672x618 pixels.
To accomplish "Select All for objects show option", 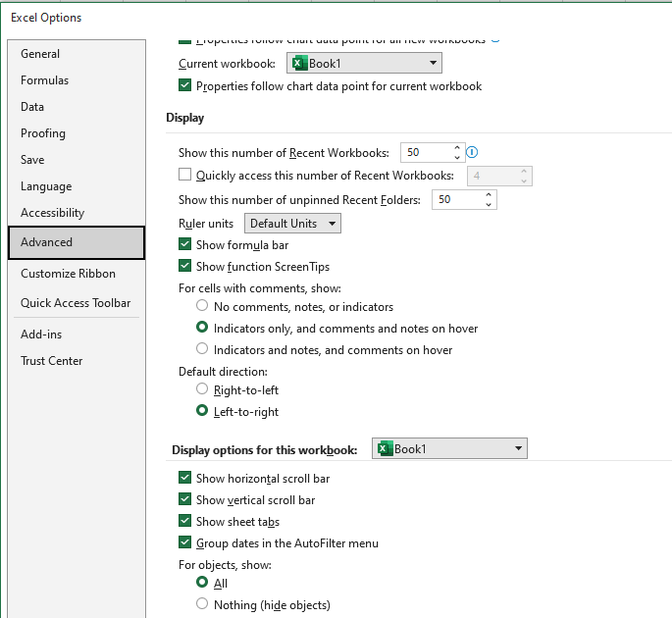I will point(202,582).
